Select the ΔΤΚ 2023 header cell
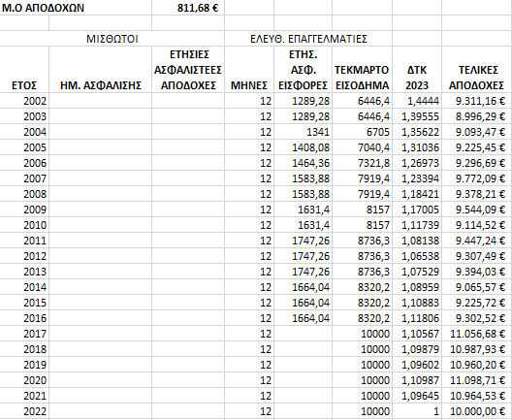The height and width of the screenshot is (420, 512). point(417,70)
